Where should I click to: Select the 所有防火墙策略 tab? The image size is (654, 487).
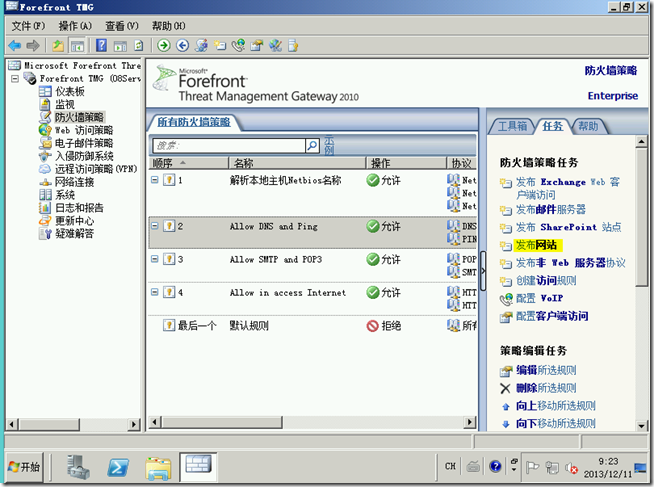[194, 122]
